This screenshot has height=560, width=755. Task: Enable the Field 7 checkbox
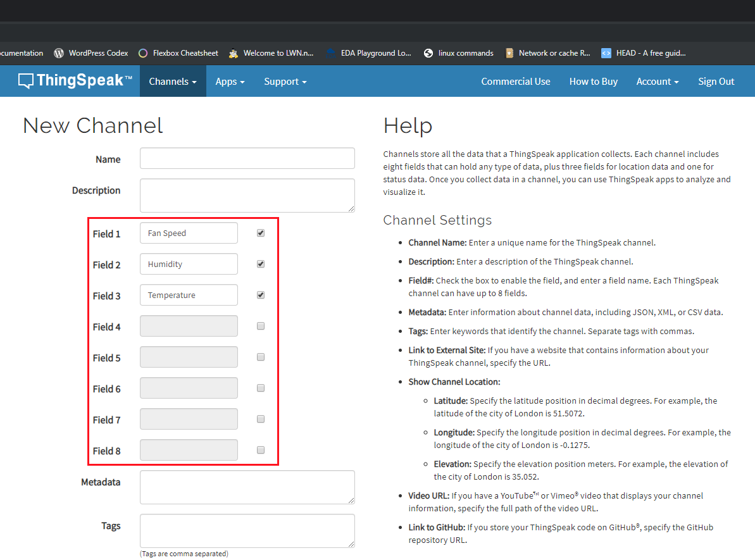261,419
